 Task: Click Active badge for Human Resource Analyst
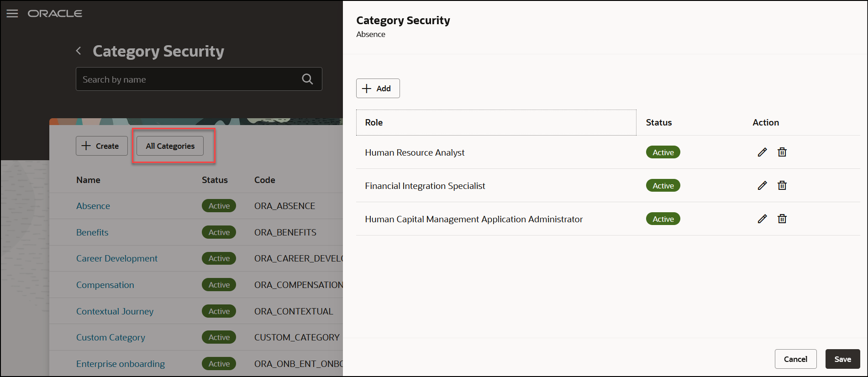pyautogui.click(x=663, y=152)
